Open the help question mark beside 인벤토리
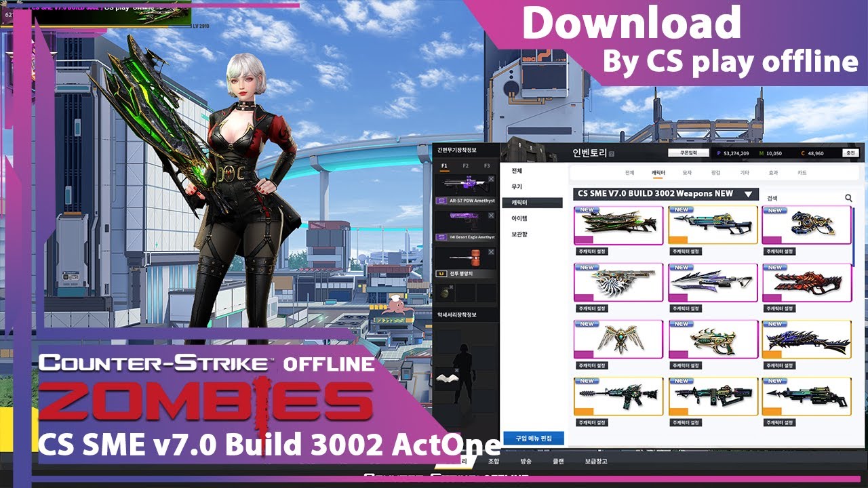This screenshot has height=488, width=868. point(611,154)
